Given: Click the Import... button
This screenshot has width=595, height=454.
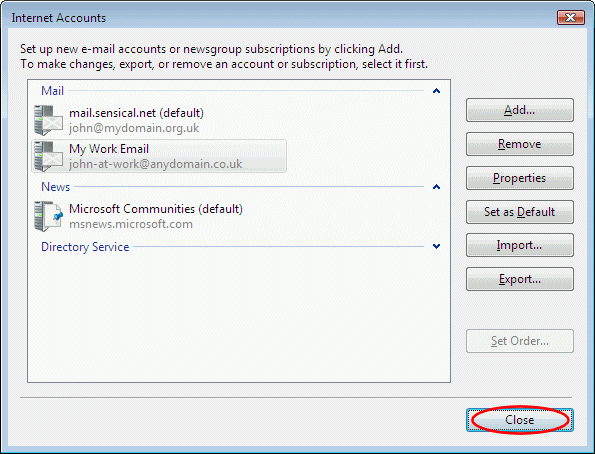Looking at the screenshot, I should tap(519, 246).
